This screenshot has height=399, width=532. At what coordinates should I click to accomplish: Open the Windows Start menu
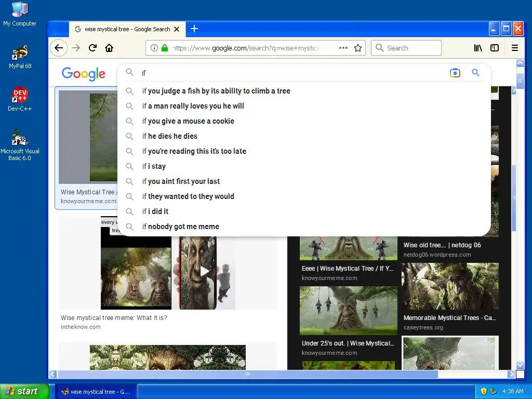(24, 391)
